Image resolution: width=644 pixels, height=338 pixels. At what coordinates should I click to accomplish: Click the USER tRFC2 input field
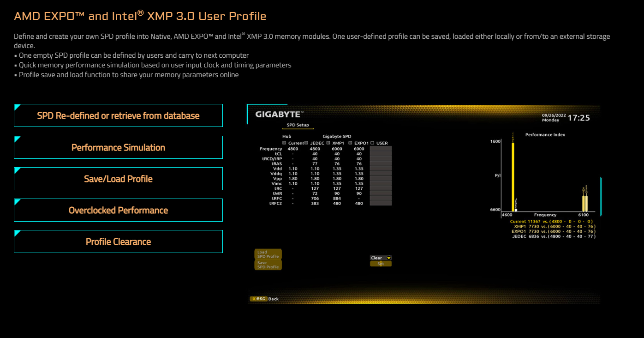click(x=381, y=203)
